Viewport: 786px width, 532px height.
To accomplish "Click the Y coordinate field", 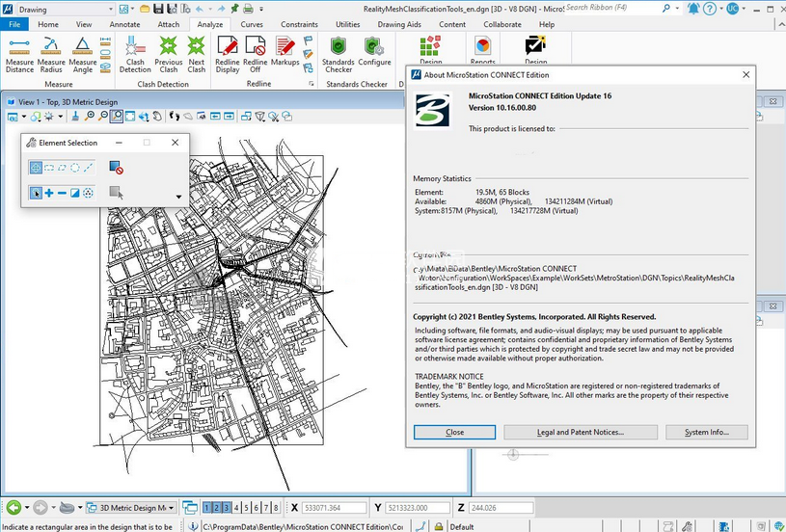I will click(418, 508).
